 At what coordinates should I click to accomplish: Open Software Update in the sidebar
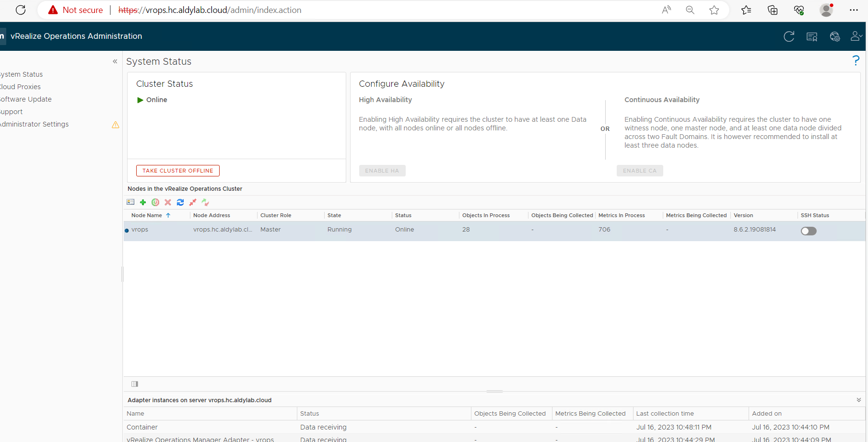pyautogui.click(x=26, y=99)
